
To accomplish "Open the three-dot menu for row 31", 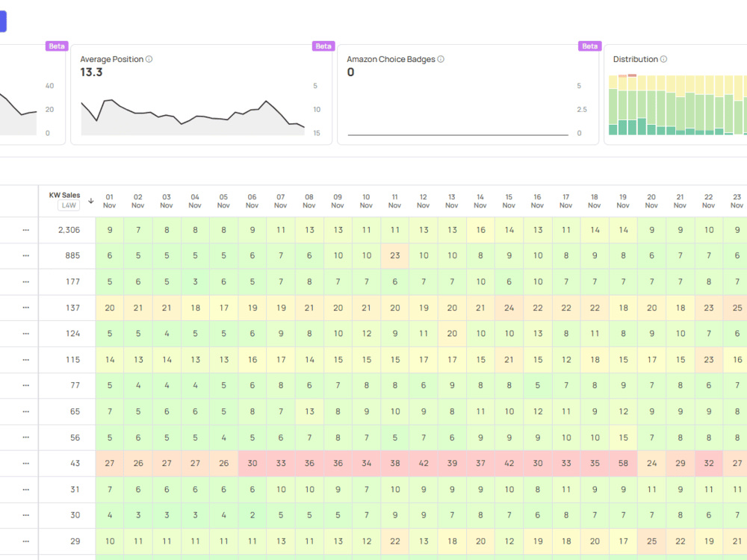I will (25, 490).
